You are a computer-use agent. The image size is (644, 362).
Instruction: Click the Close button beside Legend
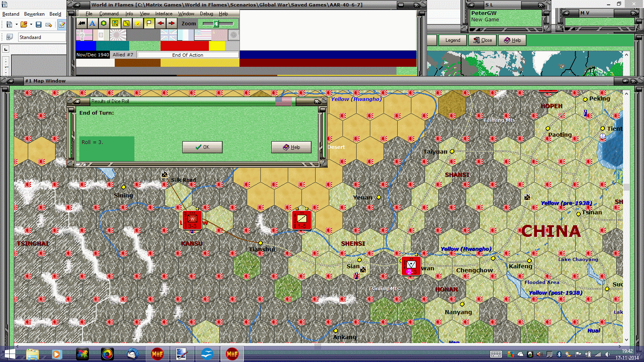pyautogui.click(x=483, y=40)
